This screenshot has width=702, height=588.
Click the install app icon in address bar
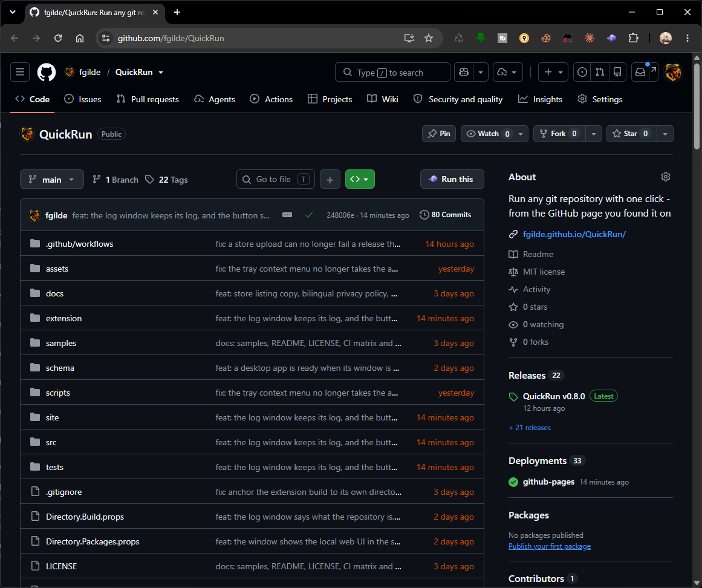[x=409, y=38]
